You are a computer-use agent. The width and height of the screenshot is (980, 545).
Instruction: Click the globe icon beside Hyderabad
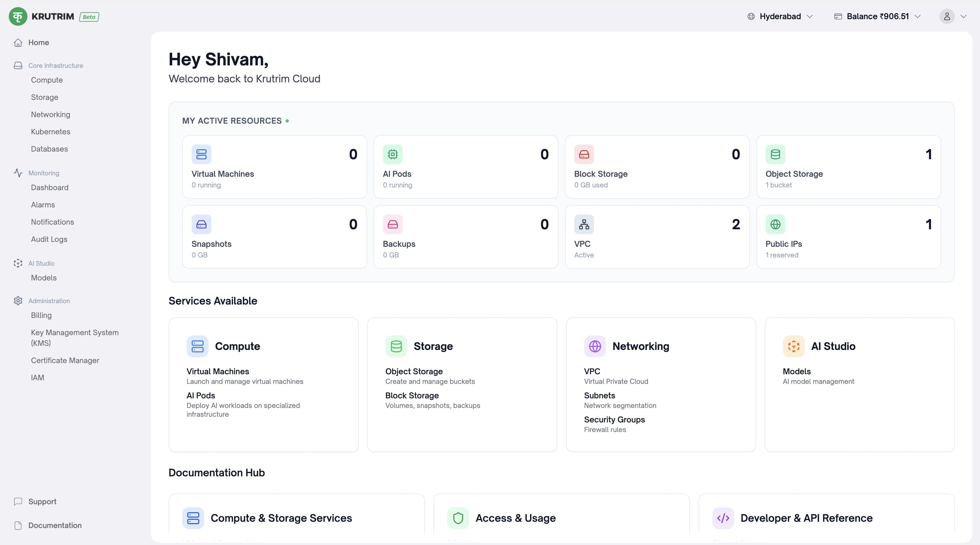click(751, 16)
